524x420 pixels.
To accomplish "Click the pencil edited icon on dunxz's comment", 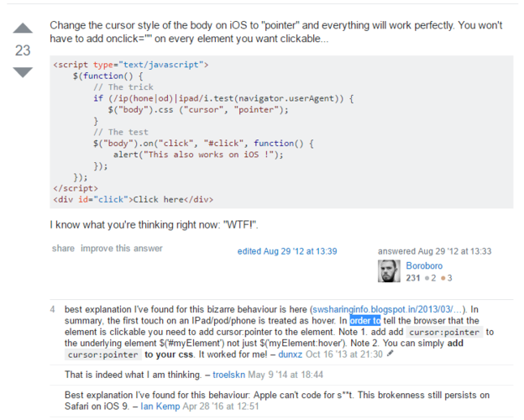I will click(x=390, y=354).
